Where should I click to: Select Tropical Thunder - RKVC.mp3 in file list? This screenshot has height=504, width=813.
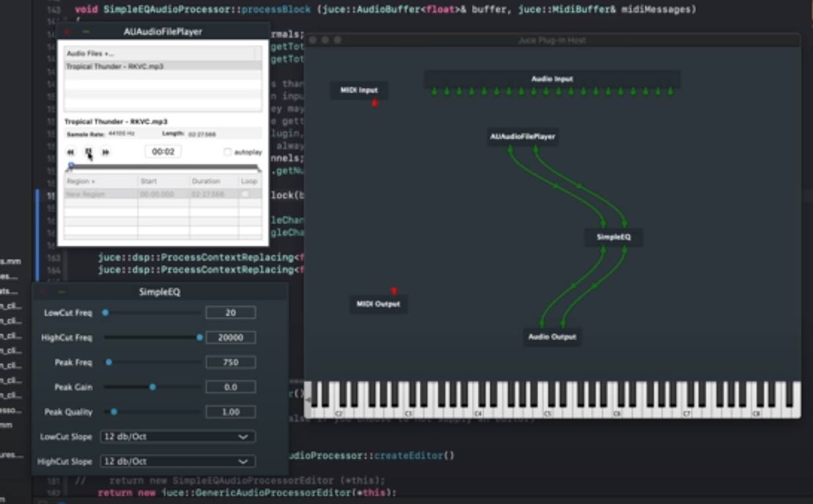click(x=163, y=66)
